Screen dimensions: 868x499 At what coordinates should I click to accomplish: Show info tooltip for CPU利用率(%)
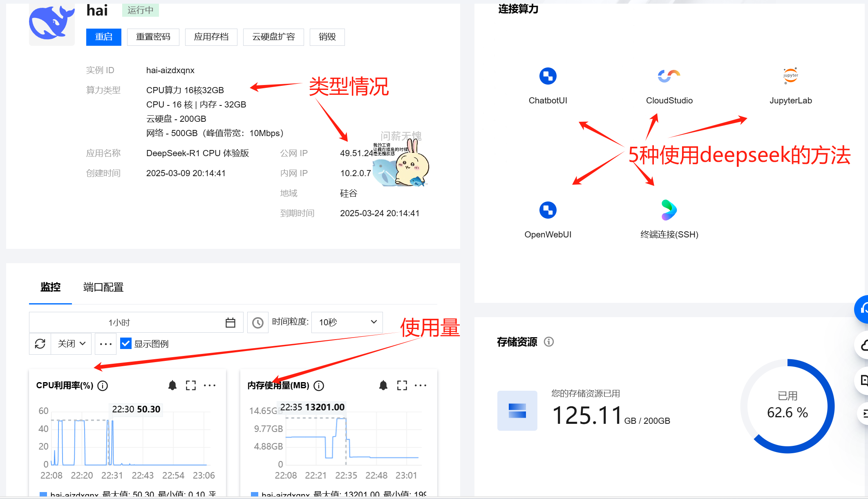click(103, 386)
